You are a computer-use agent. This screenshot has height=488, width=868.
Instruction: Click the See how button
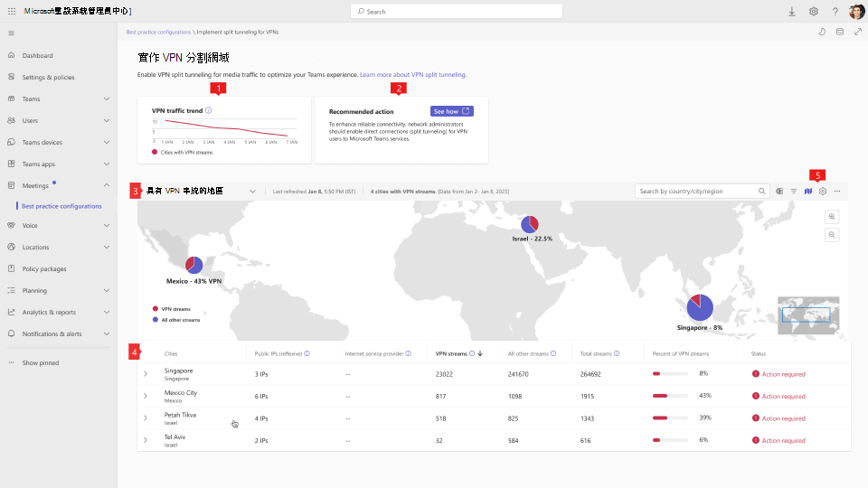[452, 111]
